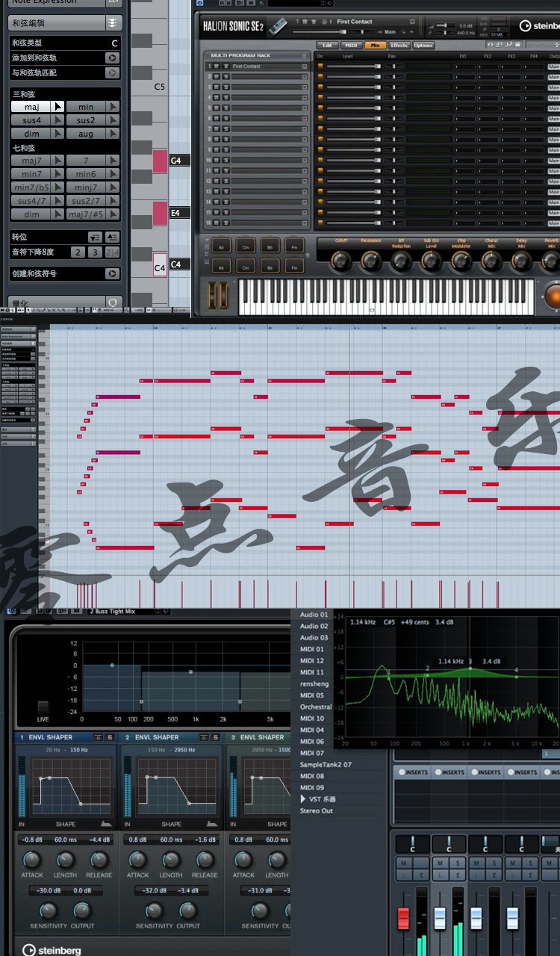Select renshseng in the track list
Image resolution: width=560 pixels, height=956 pixels.
coord(314,683)
